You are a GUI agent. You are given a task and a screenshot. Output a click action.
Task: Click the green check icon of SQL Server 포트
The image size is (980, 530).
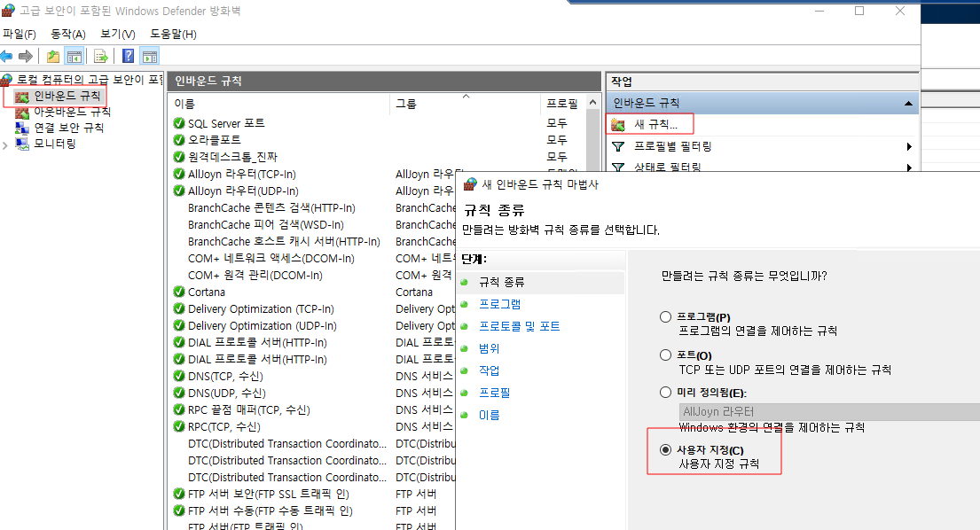tap(179, 123)
